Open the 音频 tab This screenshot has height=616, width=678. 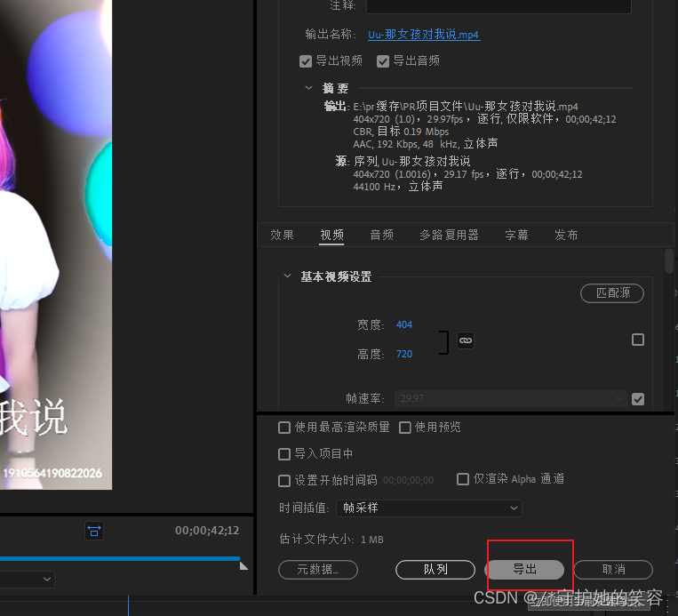(x=382, y=235)
